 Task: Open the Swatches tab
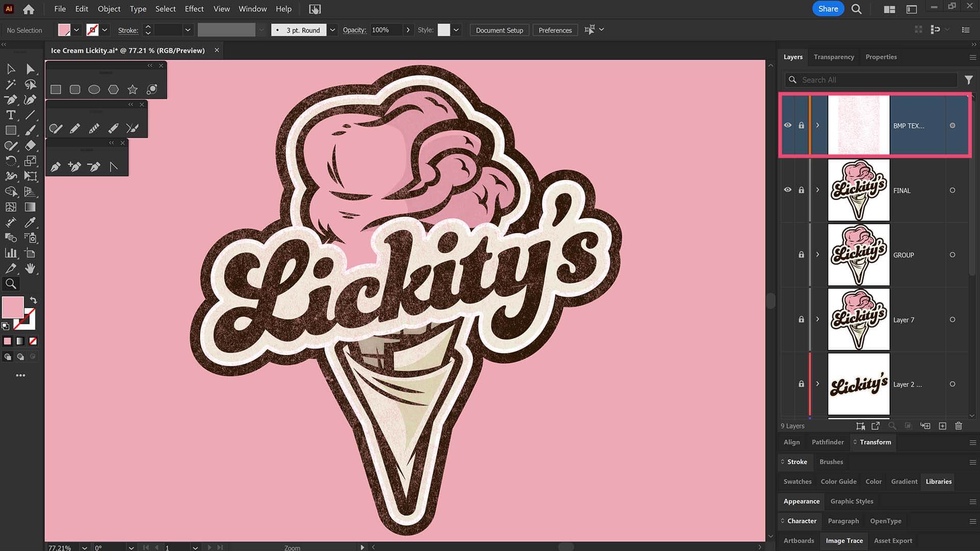[797, 482]
